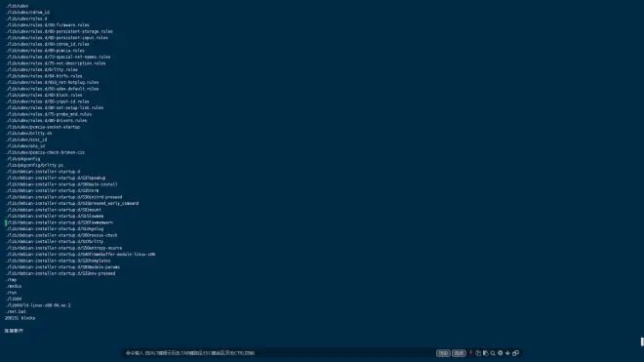Click the second button beside command input
The image size is (644, 362).
pyautogui.click(x=459, y=353)
